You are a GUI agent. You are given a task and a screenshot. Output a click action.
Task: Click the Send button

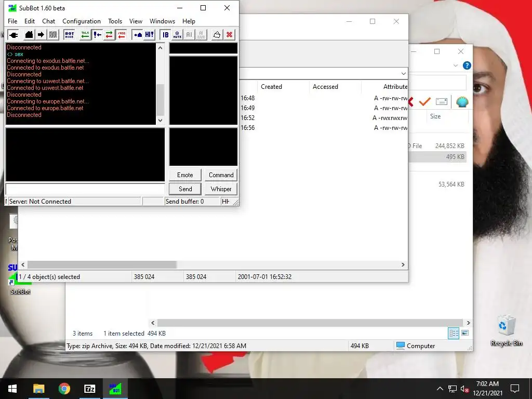[x=185, y=189]
